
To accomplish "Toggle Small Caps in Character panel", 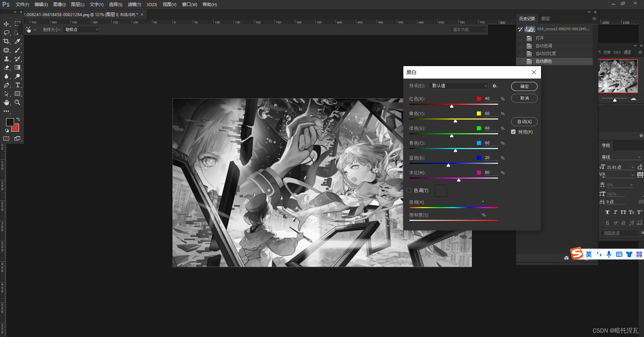I will [632, 212].
